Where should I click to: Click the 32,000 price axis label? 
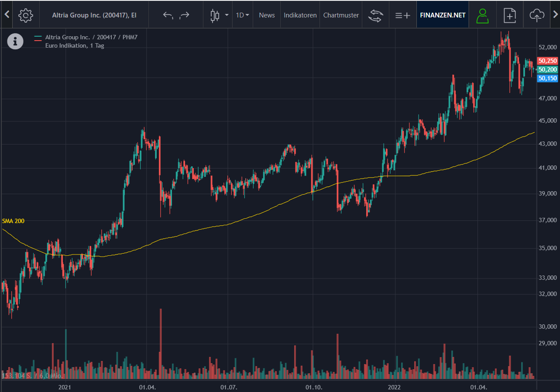[547, 294]
